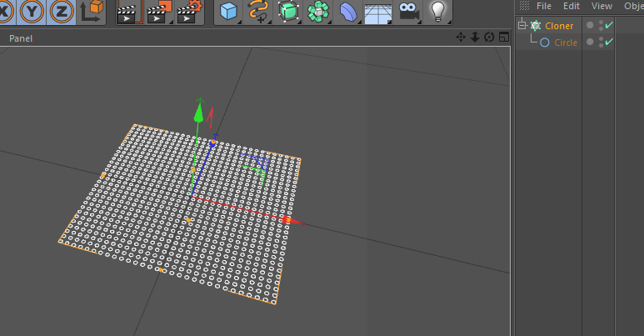
Task: Open the File menu in Object Manager
Action: pyautogui.click(x=544, y=6)
